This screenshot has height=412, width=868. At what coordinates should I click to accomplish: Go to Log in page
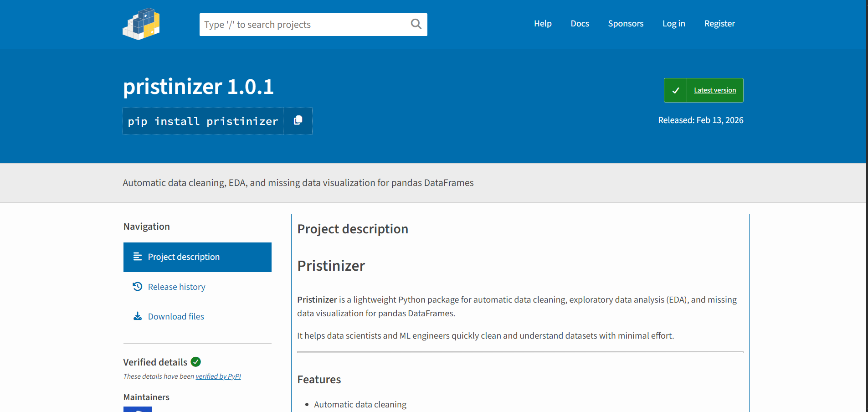(x=674, y=24)
